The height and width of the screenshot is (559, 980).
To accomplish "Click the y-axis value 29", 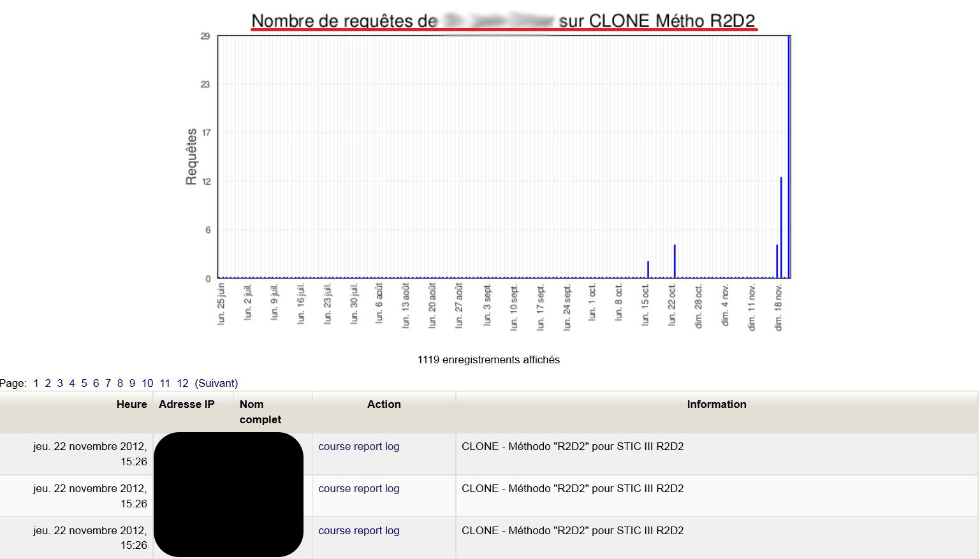I will pos(205,36).
